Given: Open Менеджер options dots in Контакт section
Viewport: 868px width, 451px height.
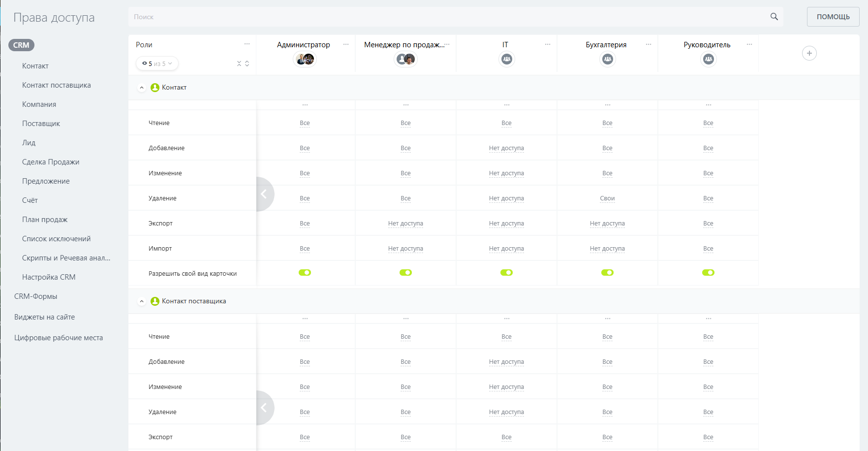Looking at the screenshot, I should click(406, 105).
